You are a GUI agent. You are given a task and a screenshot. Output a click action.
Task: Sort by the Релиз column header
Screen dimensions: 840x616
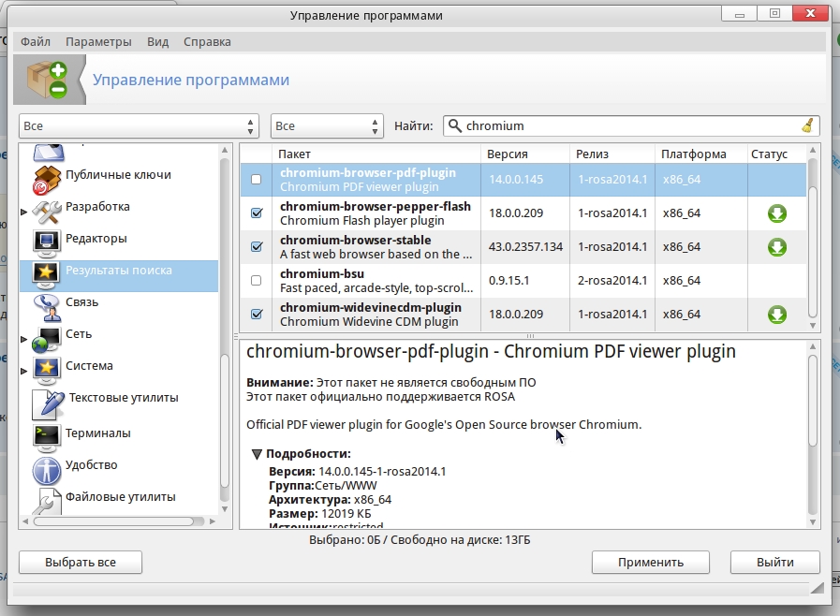(612, 154)
